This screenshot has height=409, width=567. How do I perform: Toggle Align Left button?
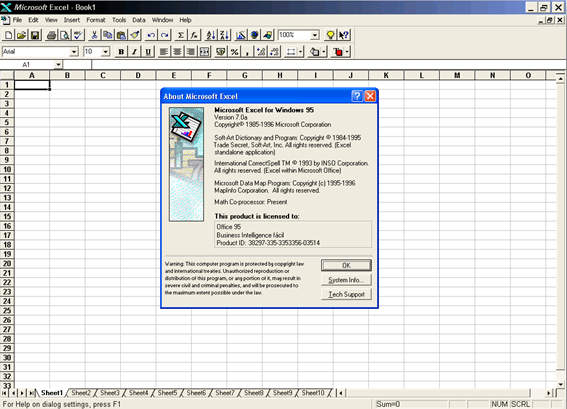164,52
